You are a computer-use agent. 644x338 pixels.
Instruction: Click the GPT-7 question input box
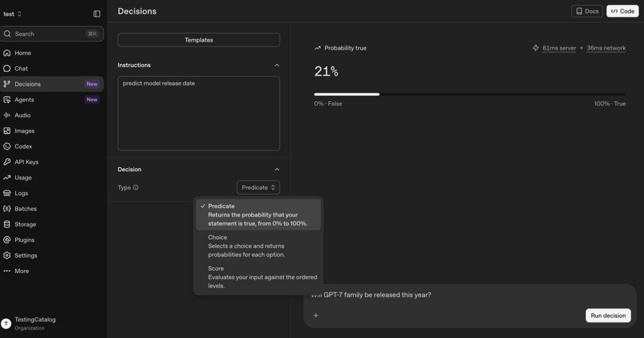[x=470, y=306]
